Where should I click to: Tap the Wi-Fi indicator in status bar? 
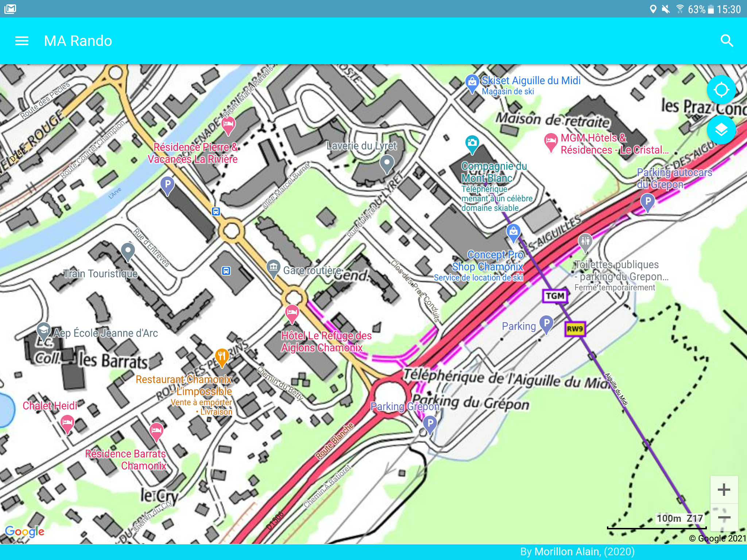click(680, 9)
